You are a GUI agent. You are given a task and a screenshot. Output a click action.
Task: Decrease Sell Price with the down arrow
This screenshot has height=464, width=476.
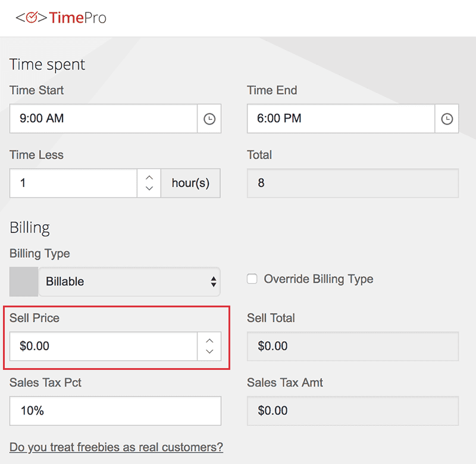pos(209,352)
